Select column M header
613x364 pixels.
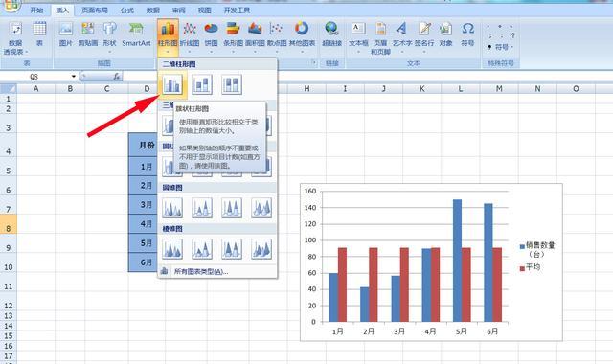coord(499,89)
